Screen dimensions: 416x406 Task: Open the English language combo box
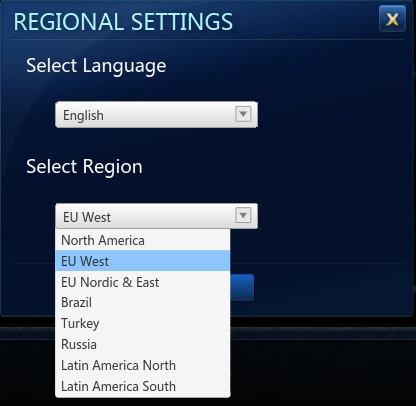tap(156, 115)
